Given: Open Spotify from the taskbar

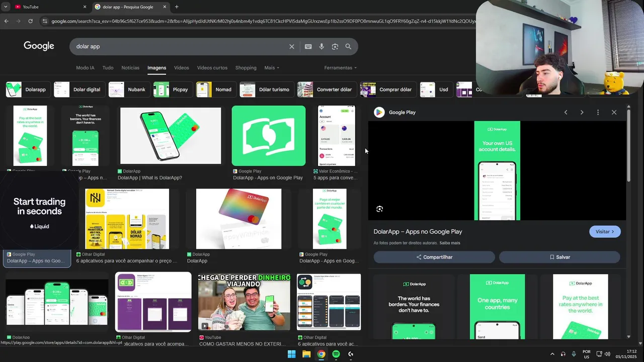Looking at the screenshot, I should [x=336, y=354].
